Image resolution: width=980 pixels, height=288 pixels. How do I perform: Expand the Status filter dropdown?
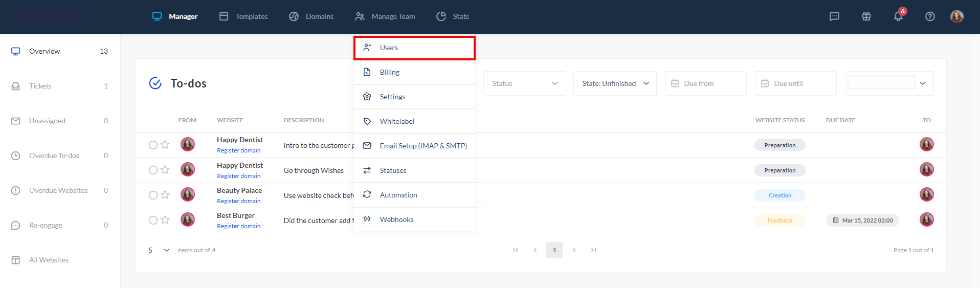tap(524, 83)
